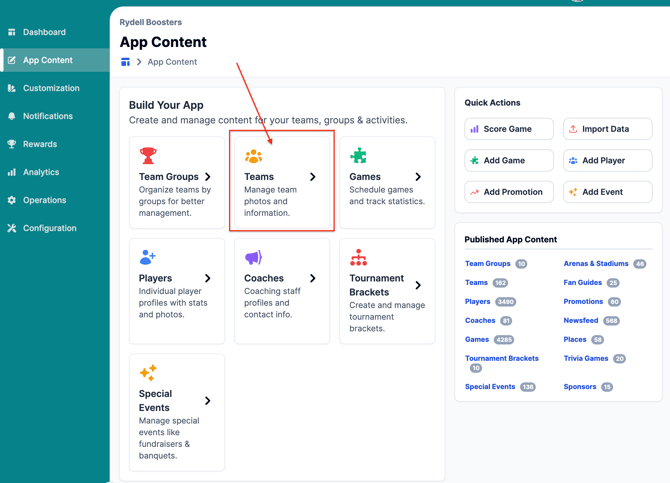Open published Players link
Viewport: 670px width, 483px height.
tap(478, 301)
